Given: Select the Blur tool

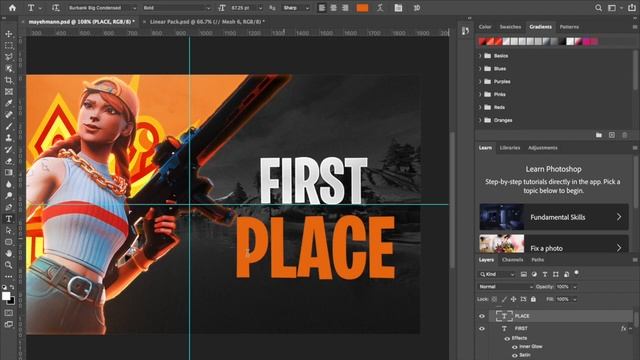Looking at the screenshot, I should [9, 184].
